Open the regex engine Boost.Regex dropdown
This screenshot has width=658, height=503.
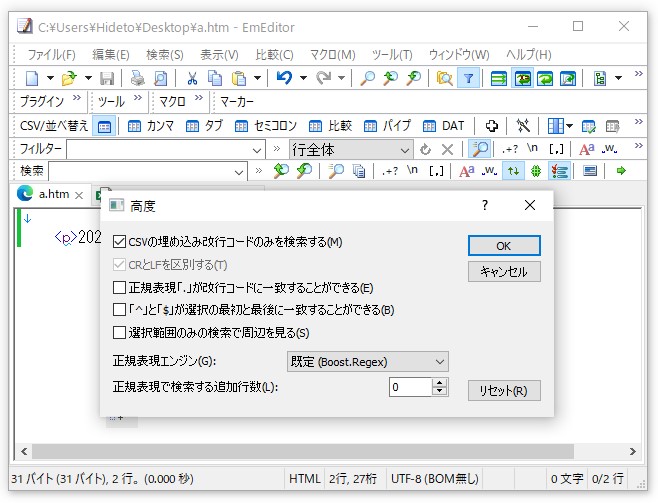(368, 362)
